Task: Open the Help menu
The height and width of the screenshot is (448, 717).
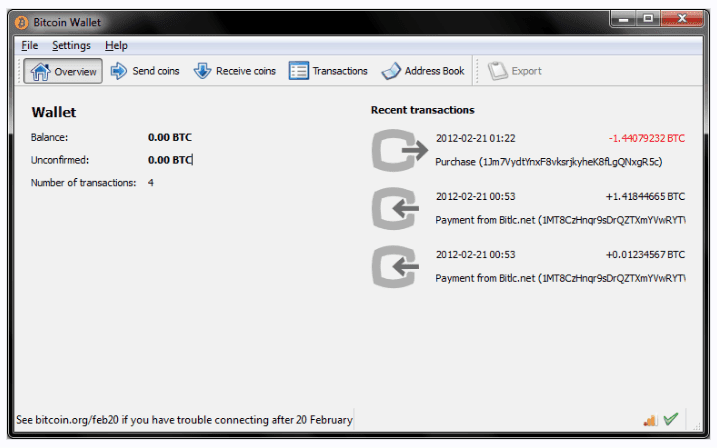Action: pyautogui.click(x=116, y=45)
